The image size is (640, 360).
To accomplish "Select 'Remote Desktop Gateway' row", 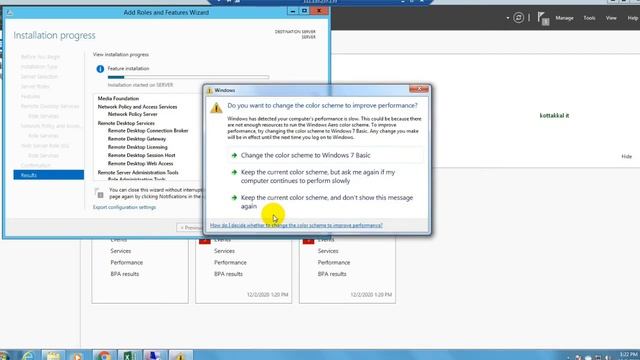I will click(137, 139).
